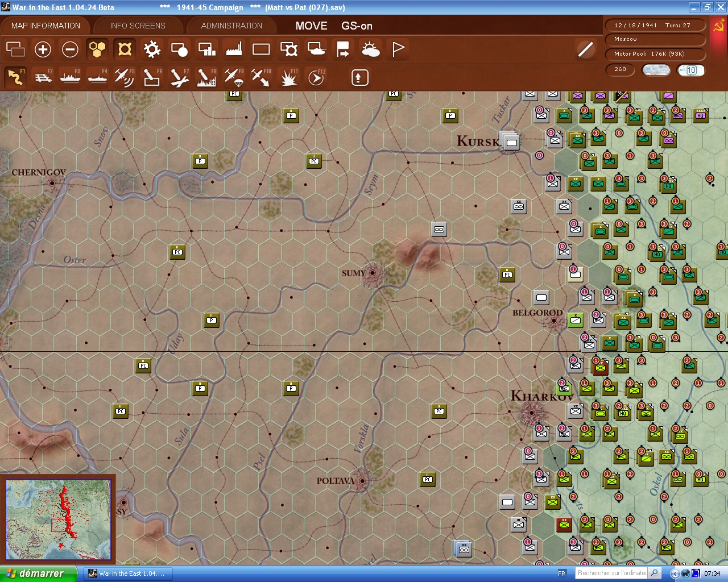728x582 pixels.
Task: Show factory locations on the map
Action: (x=234, y=49)
